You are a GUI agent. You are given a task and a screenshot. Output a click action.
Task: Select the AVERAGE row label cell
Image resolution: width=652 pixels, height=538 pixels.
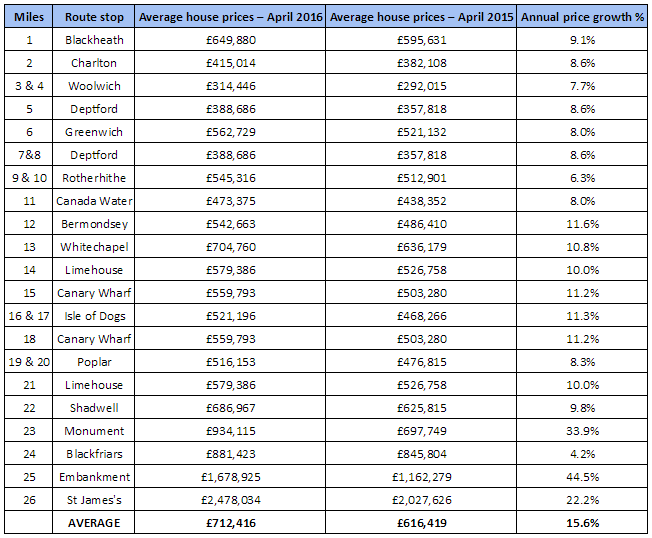94,523
